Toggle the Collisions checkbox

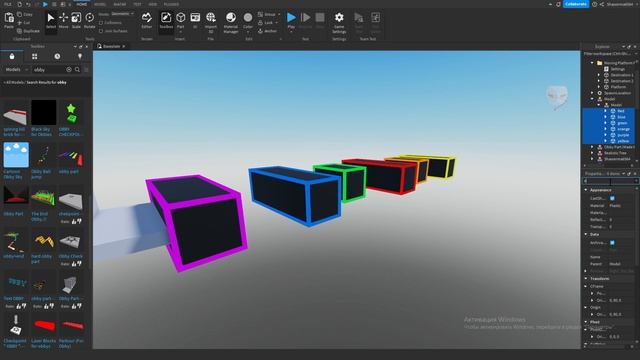[101, 23]
